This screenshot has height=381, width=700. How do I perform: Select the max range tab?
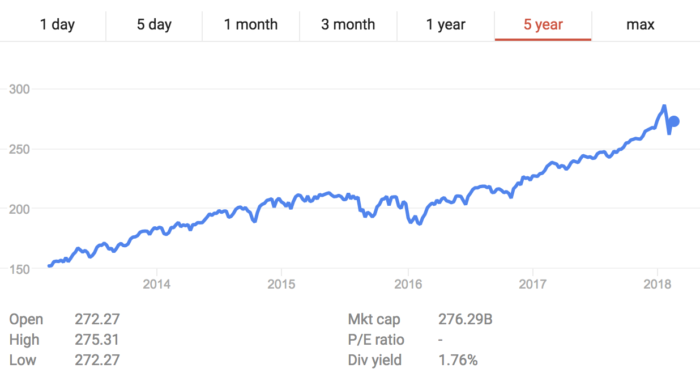pyautogui.click(x=640, y=24)
